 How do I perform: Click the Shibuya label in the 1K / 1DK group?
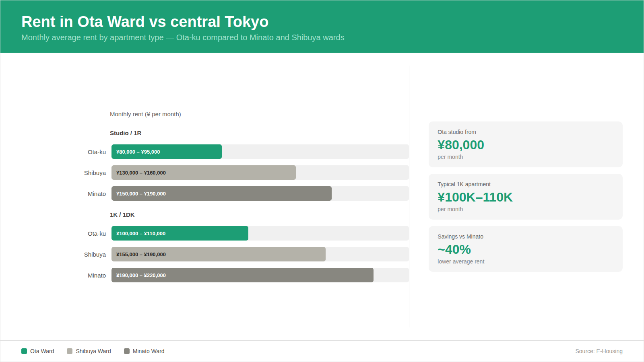coord(95,255)
